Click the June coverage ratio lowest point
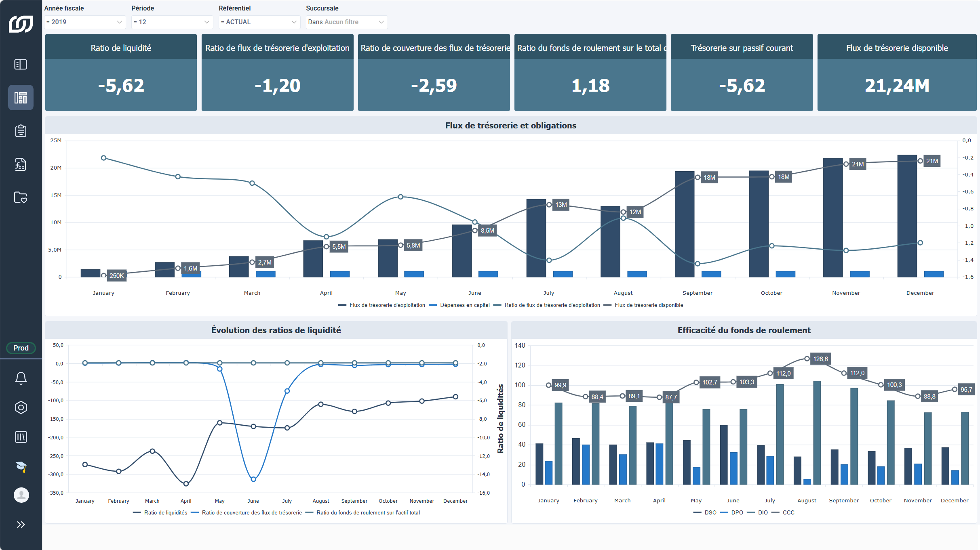This screenshot has height=550, width=980. click(x=253, y=479)
